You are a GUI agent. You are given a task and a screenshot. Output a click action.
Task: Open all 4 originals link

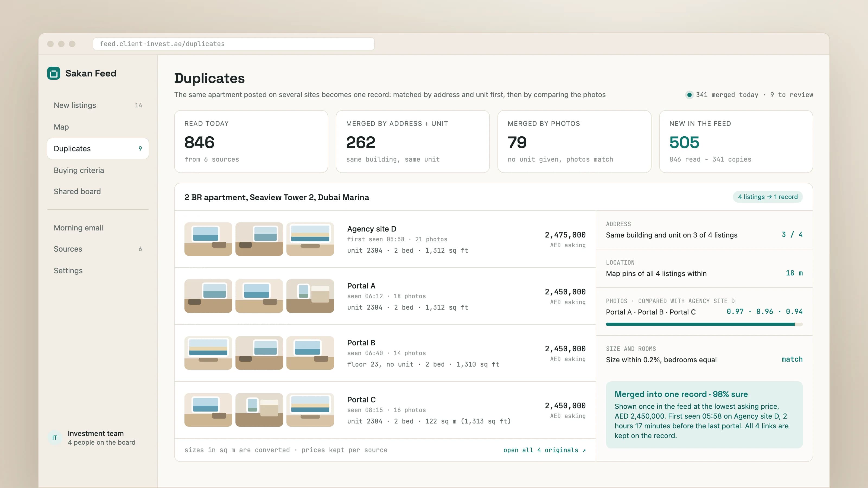point(544,450)
